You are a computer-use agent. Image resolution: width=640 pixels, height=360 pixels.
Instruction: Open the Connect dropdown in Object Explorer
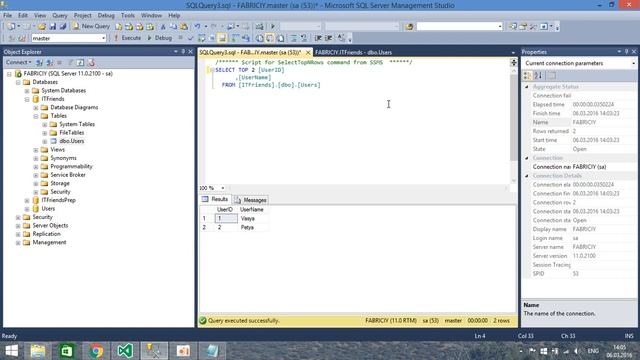(18, 62)
